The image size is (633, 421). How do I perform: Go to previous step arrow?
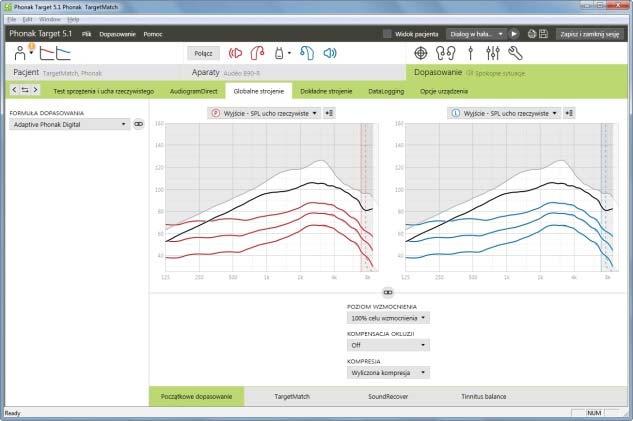[x=14, y=90]
